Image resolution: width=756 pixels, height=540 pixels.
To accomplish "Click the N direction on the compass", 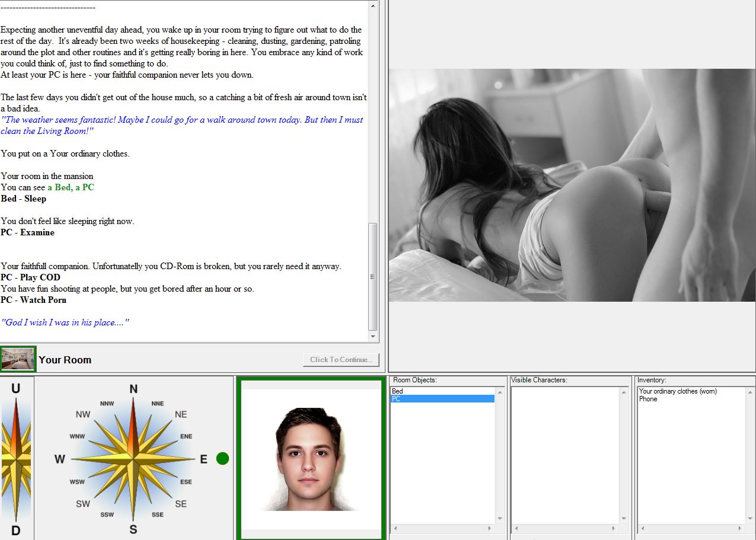I will coord(133,389).
